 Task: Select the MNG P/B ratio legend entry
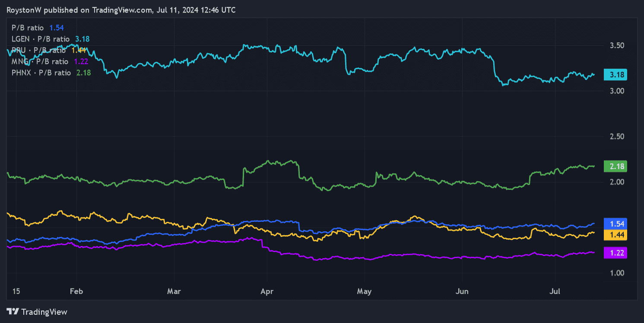point(50,61)
